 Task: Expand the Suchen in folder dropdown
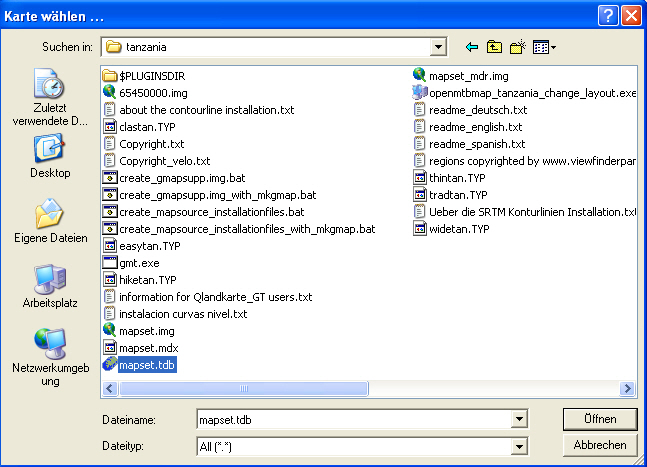[438, 47]
